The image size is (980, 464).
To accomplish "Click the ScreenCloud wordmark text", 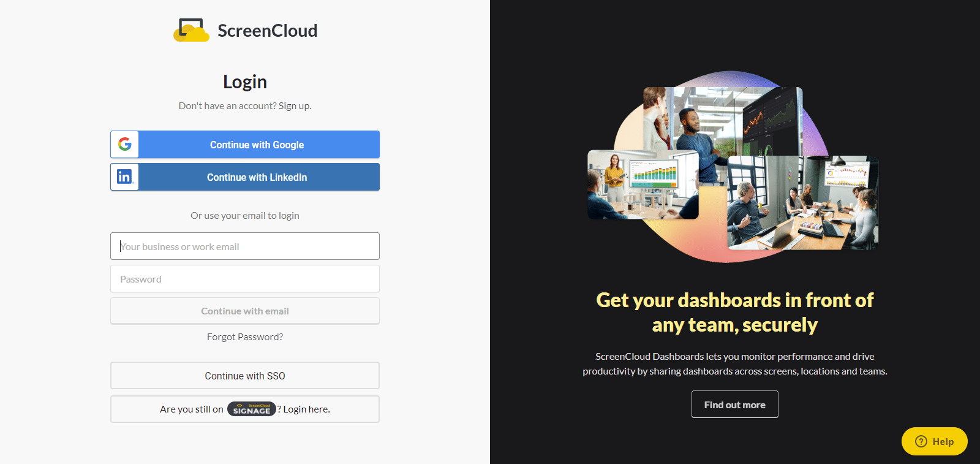I will (267, 31).
